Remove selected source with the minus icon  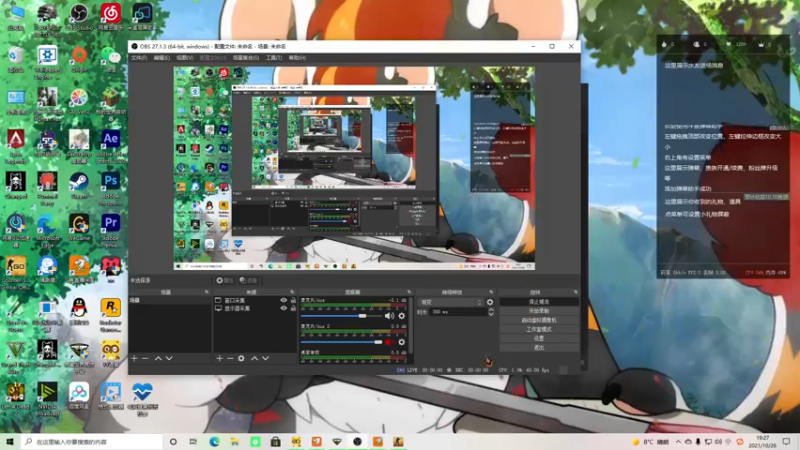[230, 359]
